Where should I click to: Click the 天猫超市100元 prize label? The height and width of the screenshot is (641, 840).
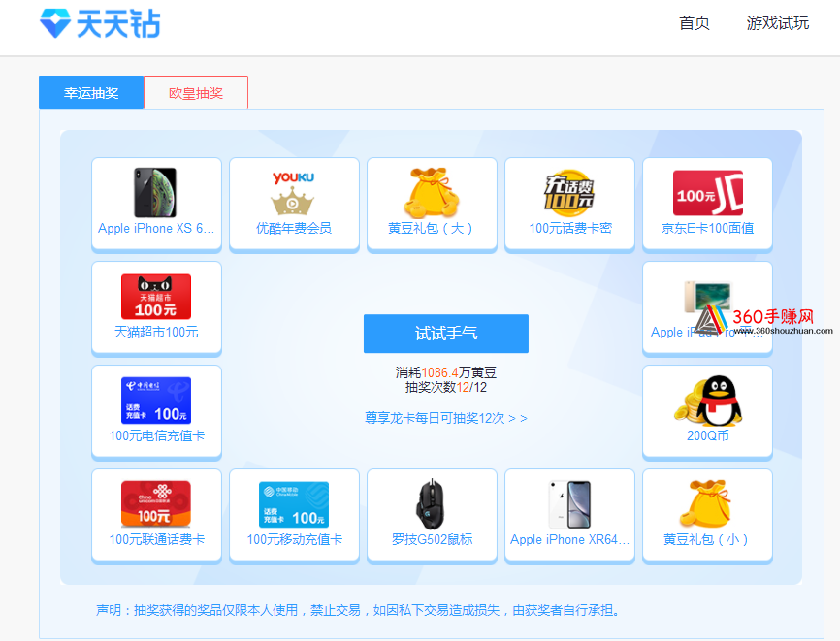click(x=156, y=332)
